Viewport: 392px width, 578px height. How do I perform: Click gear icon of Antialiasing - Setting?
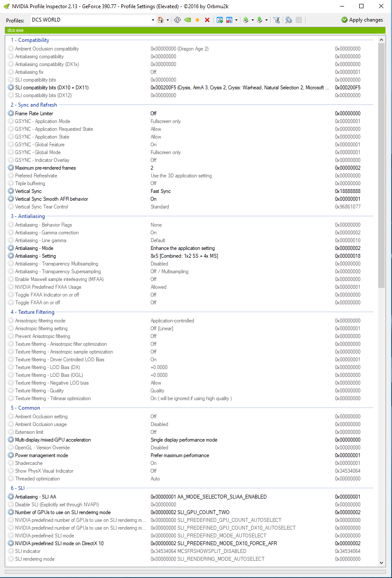click(x=11, y=256)
